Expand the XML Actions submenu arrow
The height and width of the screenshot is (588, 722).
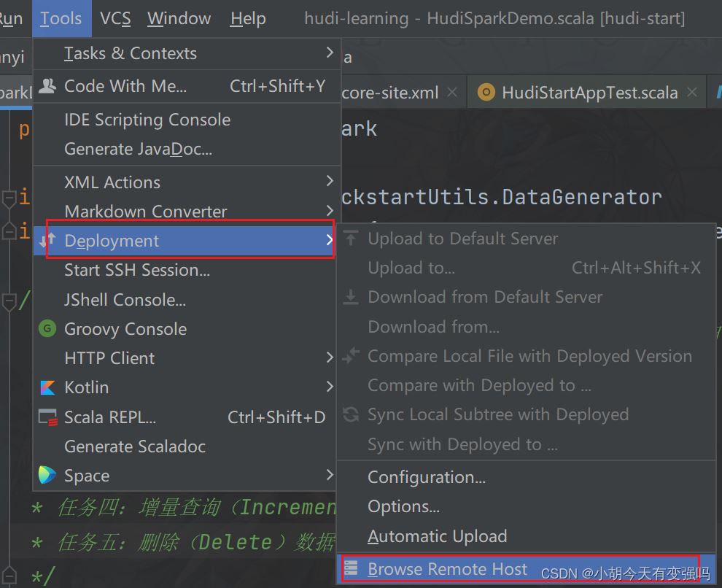(330, 181)
